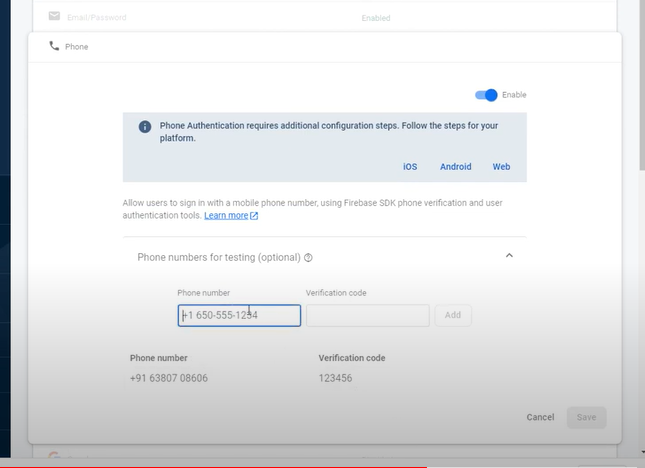Follow the Learn more link
This screenshot has width=645, height=468.
226,216
